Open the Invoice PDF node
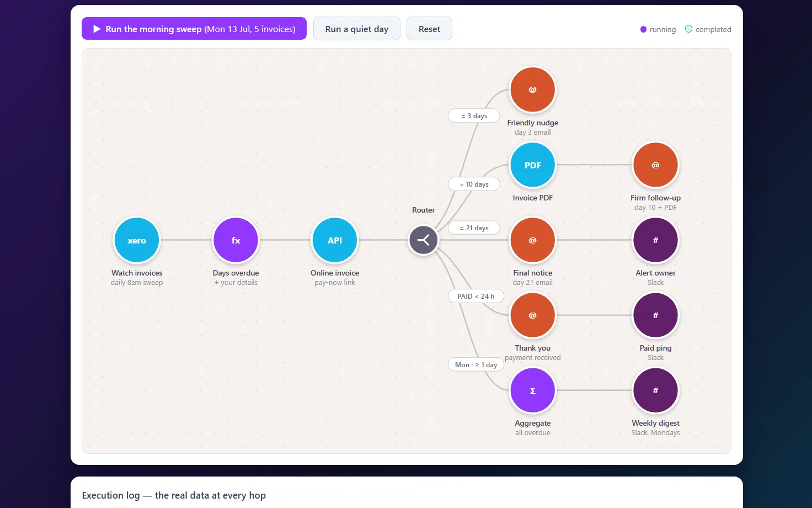 [533, 165]
